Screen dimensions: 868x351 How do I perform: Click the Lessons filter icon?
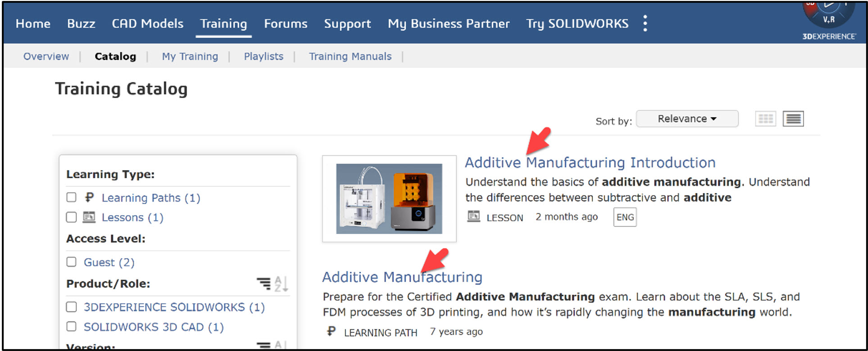pyautogui.click(x=89, y=217)
